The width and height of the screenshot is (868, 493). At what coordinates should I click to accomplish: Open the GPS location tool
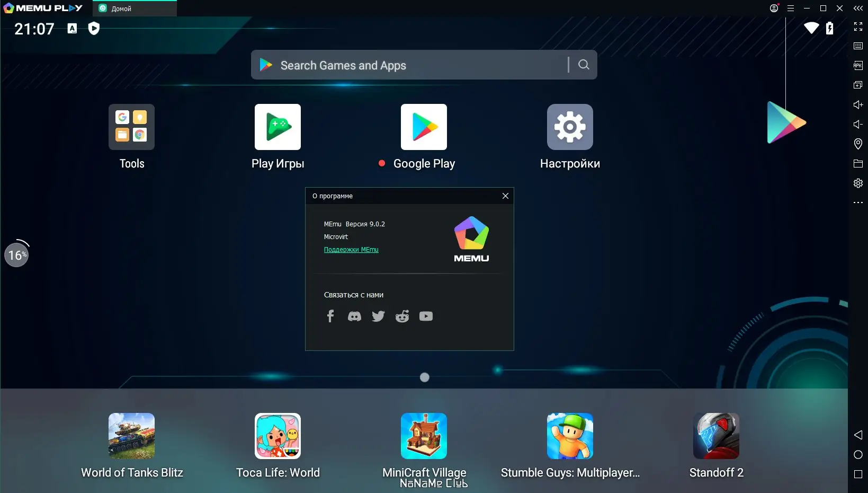[x=858, y=144]
